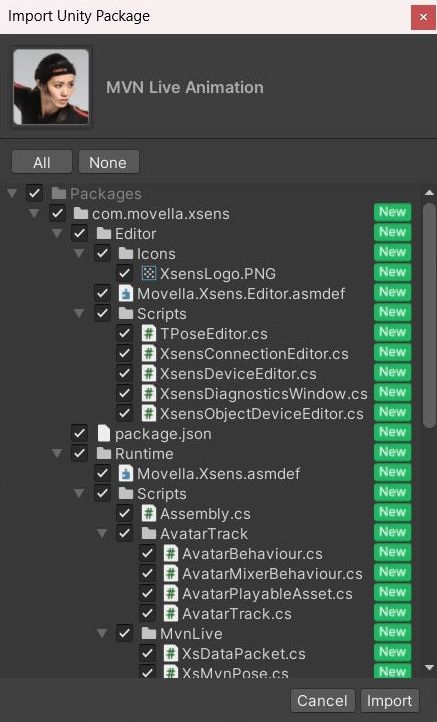The width and height of the screenshot is (437, 722).
Task: Click the AvatarTrack folder icon
Action: tap(149, 533)
